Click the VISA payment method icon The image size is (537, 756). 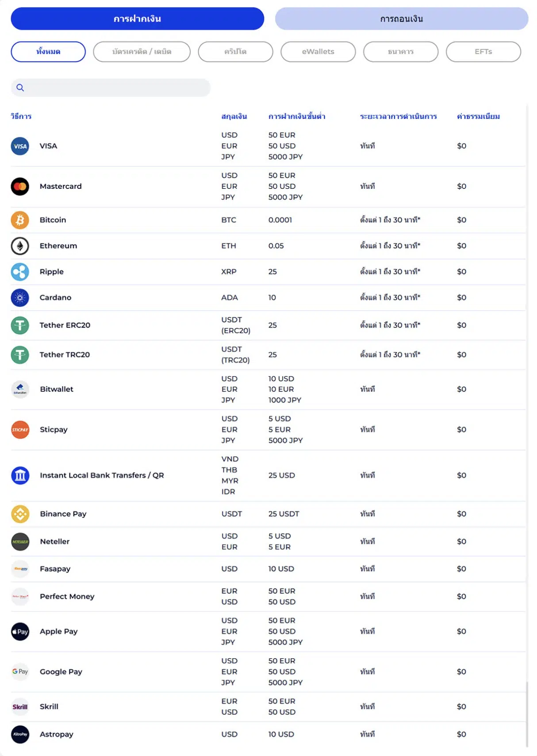[x=20, y=146]
